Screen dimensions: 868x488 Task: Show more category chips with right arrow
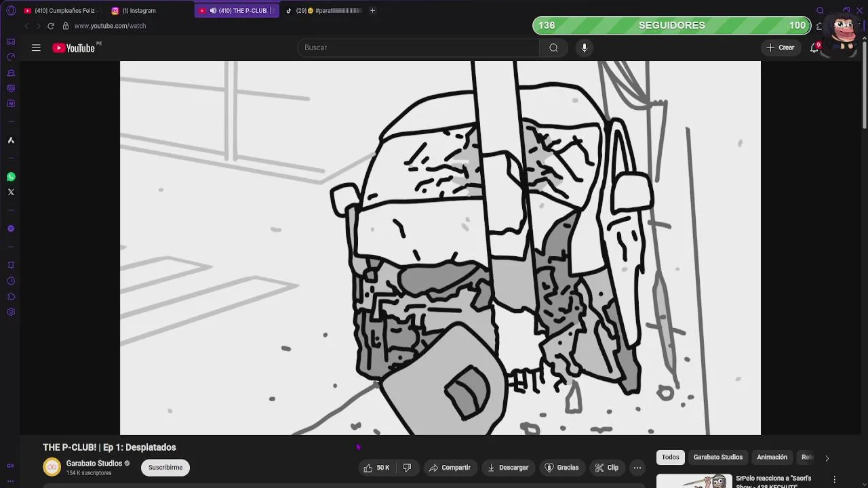[827, 458]
